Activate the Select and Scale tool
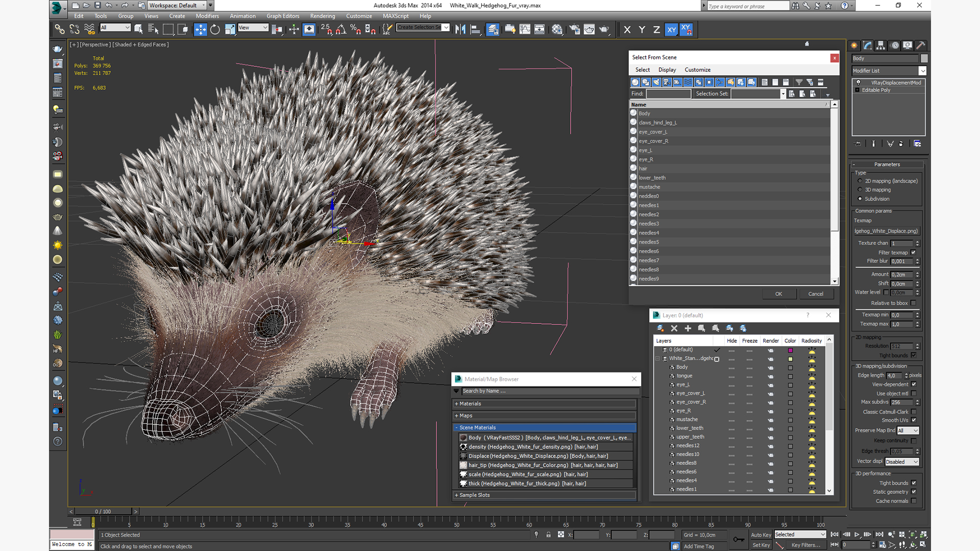The height and width of the screenshot is (551, 980). [230, 30]
